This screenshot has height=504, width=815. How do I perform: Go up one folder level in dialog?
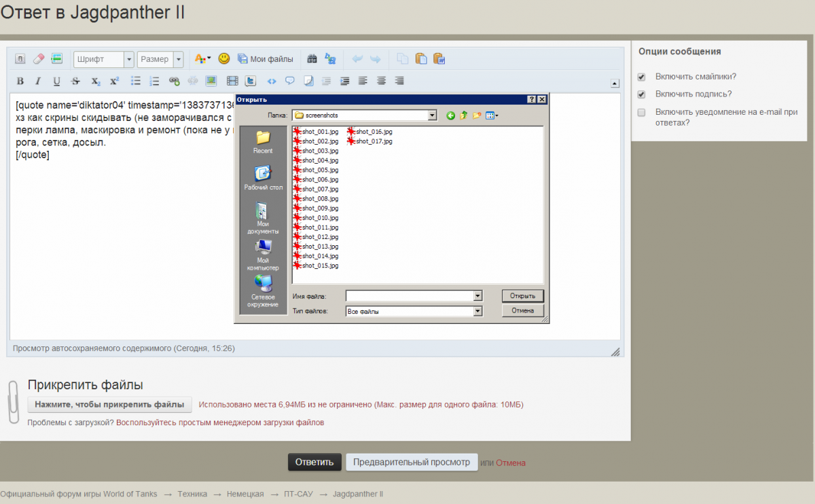pyautogui.click(x=464, y=115)
